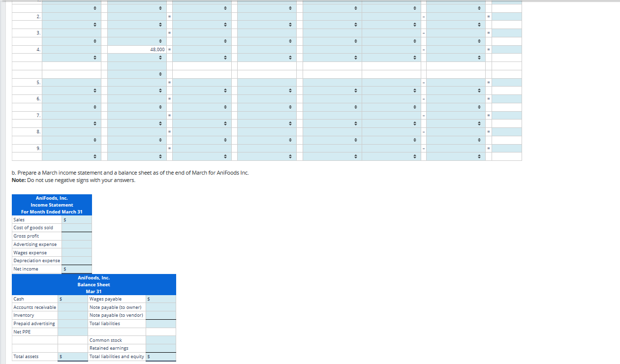Click the 'Income Statement' table heading
This screenshot has height=364, width=620.
(52, 205)
